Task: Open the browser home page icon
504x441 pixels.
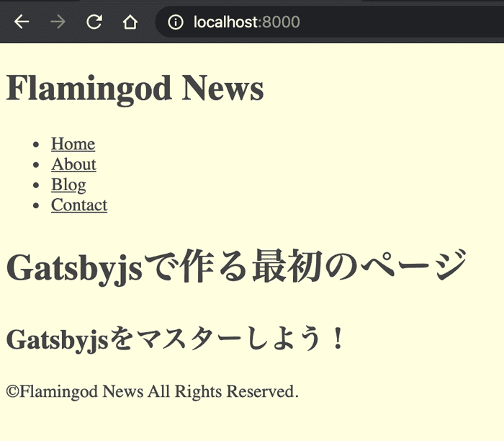Action: coord(130,22)
